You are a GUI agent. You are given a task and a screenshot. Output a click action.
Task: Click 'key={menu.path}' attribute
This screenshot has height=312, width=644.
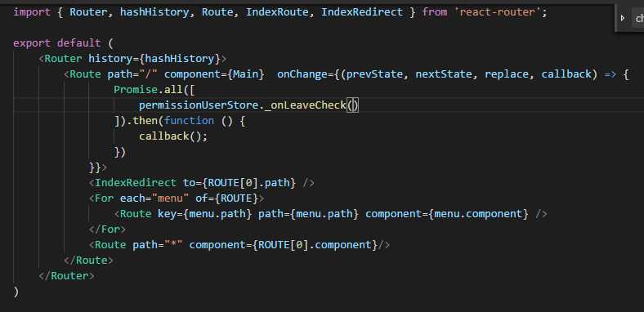205,214
